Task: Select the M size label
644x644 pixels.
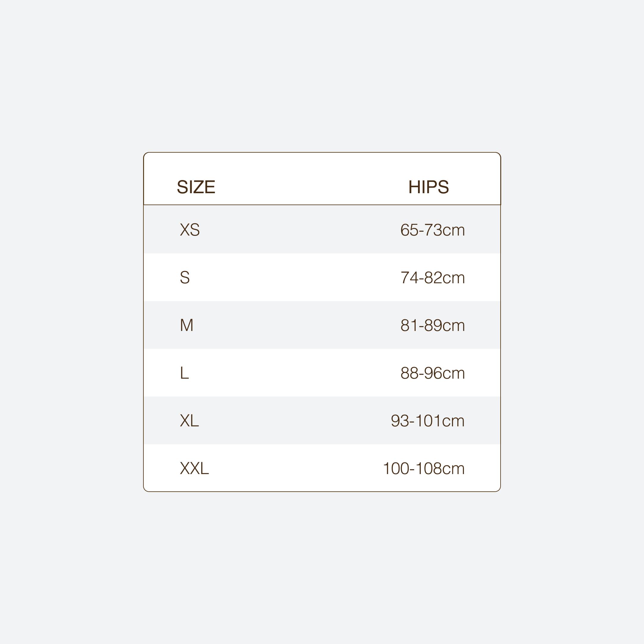Action: tap(186, 325)
